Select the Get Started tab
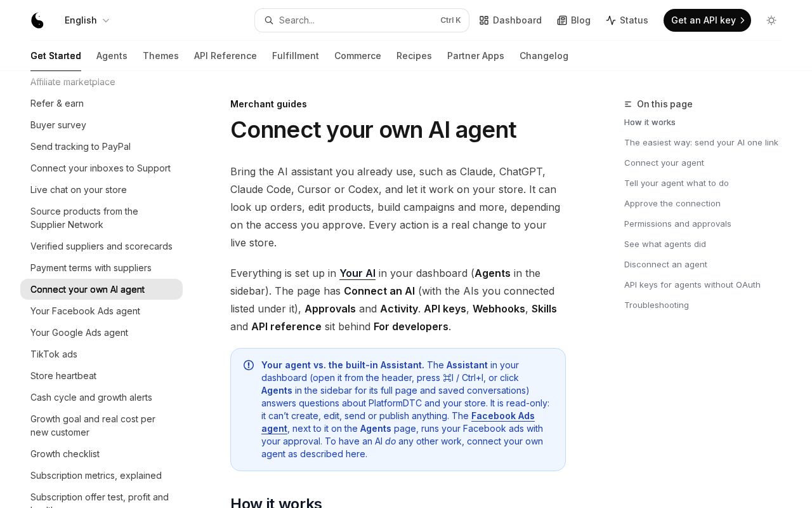This screenshot has width=812, height=508. point(56,56)
